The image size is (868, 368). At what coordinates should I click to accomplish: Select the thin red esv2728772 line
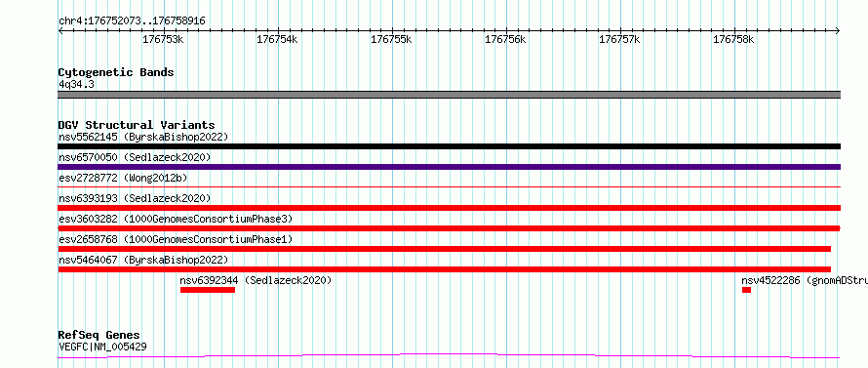(x=450, y=187)
